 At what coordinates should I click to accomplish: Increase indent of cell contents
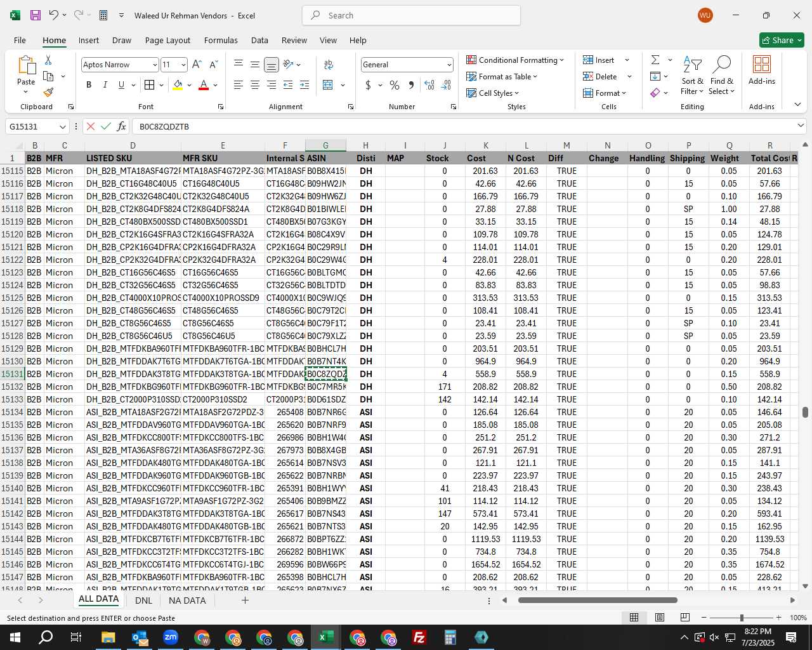pos(304,85)
